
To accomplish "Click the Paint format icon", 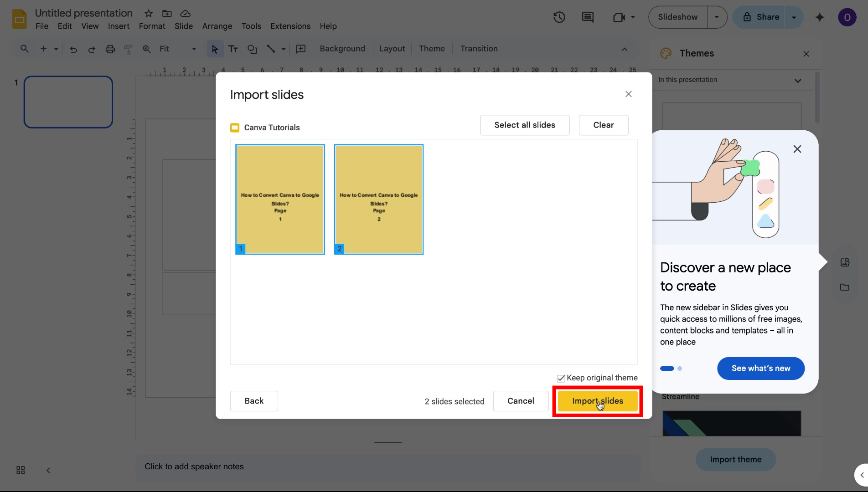I will [x=128, y=49].
